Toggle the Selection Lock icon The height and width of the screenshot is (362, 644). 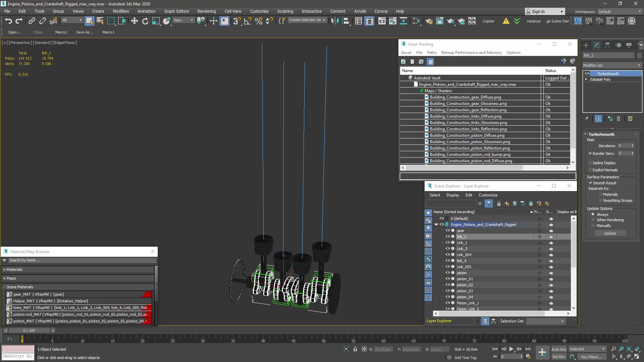click(x=355, y=349)
